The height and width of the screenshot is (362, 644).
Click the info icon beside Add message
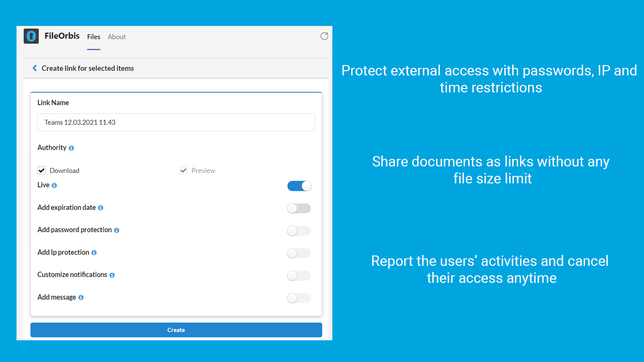point(81,297)
